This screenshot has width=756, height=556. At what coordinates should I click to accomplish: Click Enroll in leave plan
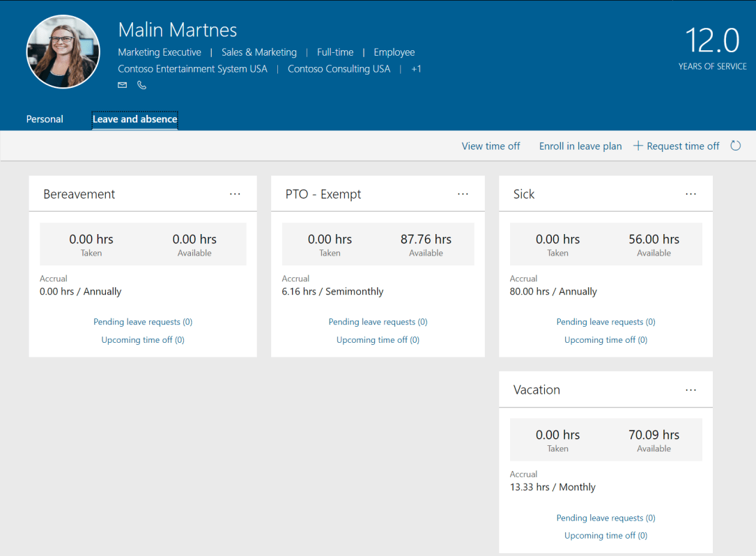[580, 146]
